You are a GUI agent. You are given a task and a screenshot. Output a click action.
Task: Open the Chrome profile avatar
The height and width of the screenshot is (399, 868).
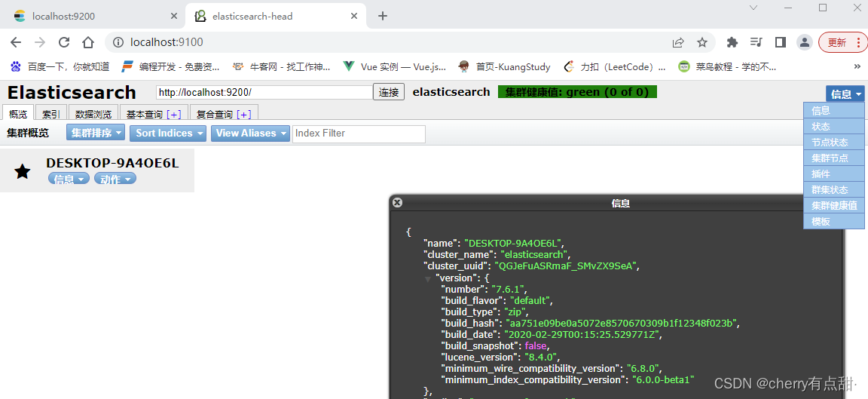click(805, 43)
